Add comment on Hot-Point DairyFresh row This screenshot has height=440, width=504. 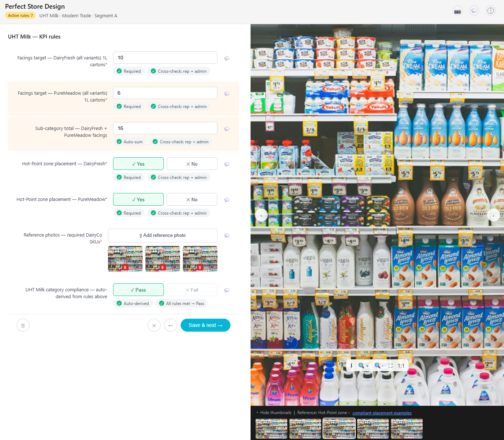click(227, 164)
